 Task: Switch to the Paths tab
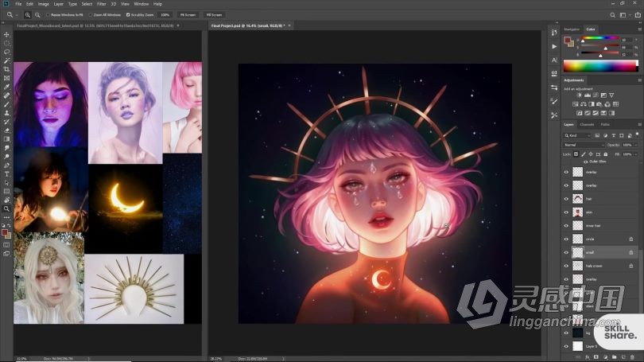(605, 124)
